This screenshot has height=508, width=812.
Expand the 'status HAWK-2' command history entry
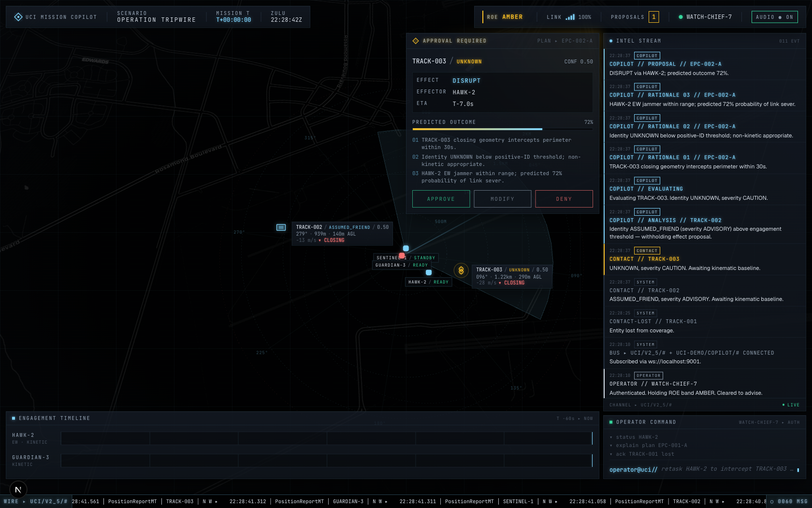(637, 437)
